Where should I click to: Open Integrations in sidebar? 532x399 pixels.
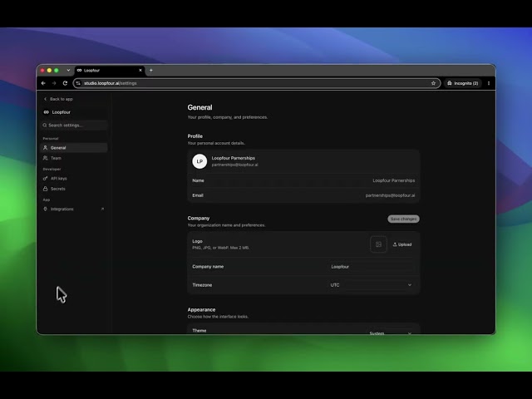[x=74, y=209]
